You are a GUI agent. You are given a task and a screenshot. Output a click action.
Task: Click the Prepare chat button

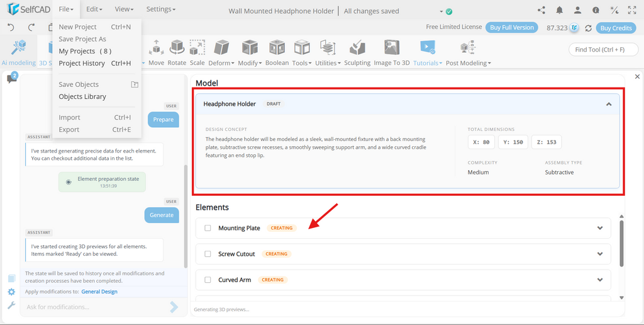(x=164, y=119)
